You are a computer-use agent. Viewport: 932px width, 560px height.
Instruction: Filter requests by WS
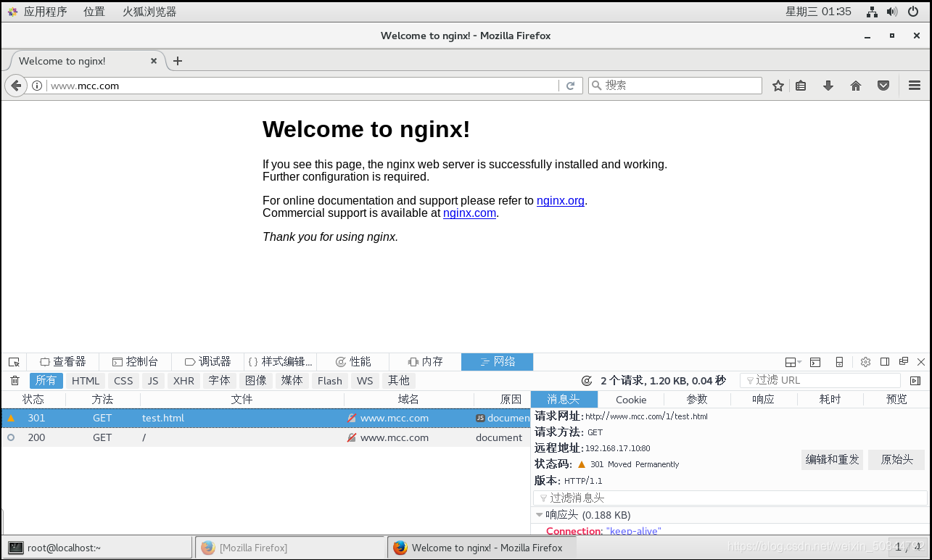point(365,381)
